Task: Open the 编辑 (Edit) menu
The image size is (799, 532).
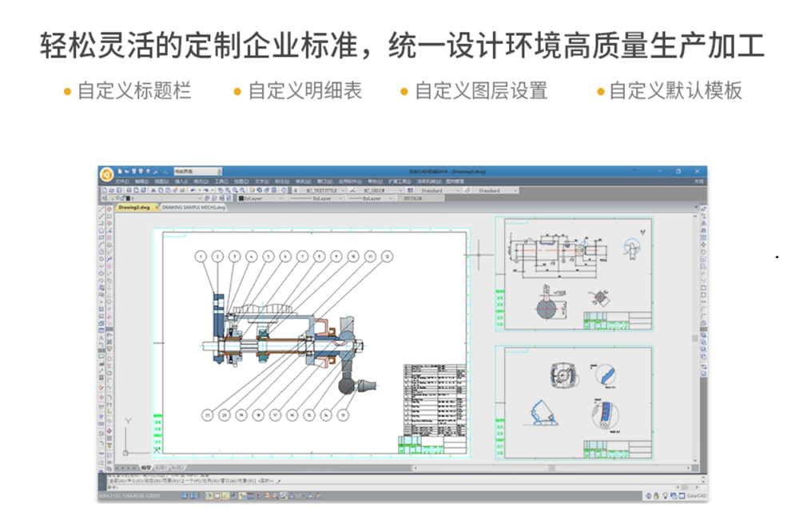Action: point(141,181)
